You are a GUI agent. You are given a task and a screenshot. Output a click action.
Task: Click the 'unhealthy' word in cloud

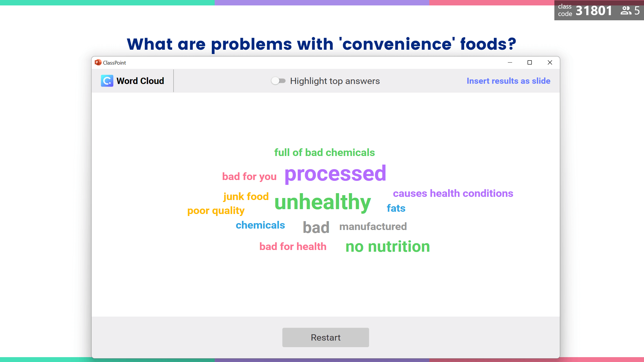click(323, 201)
